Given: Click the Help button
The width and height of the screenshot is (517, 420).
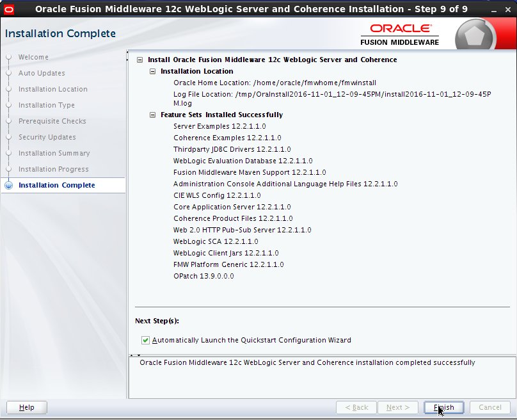Looking at the screenshot, I should tap(27, 407).
